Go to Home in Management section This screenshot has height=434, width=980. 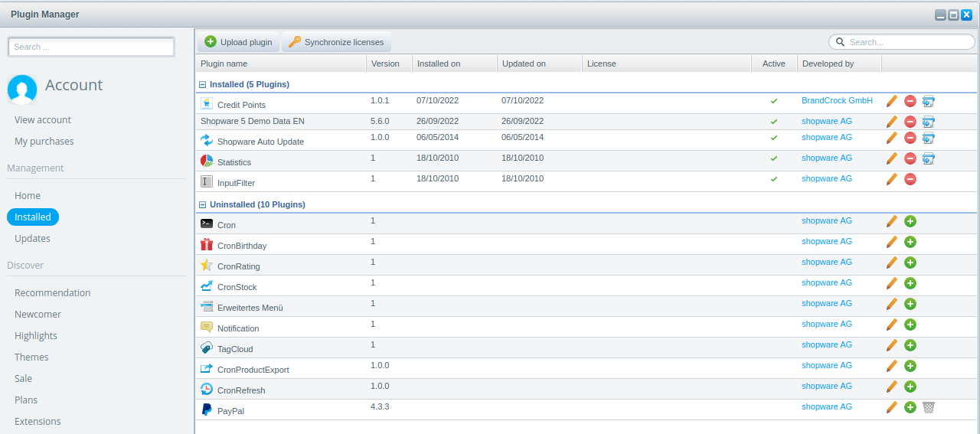(28, 195)
